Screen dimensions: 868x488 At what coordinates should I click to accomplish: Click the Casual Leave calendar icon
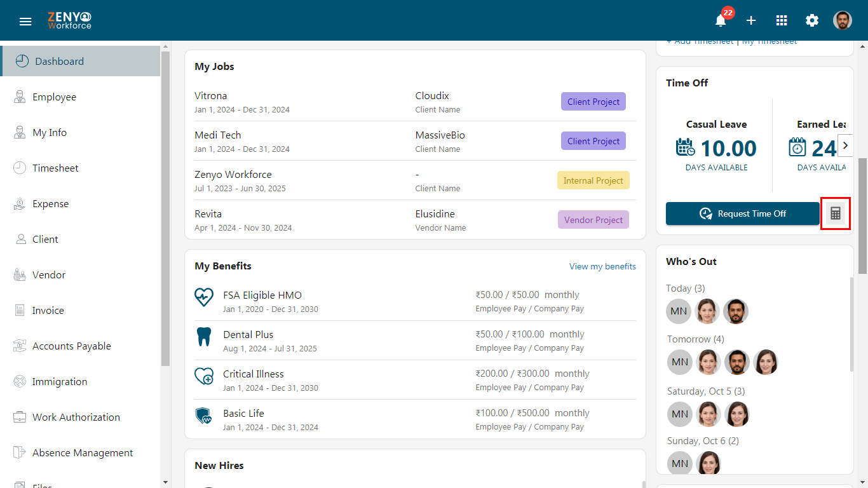pos(685,147)
